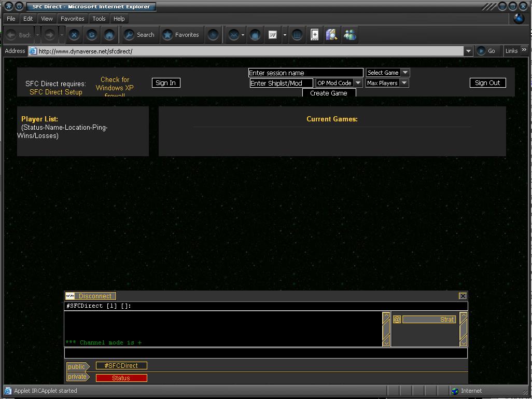Image resolution: width=532 pixels, height=399 pixels.
Task: Click the Stop button in browser toolbar
Action: [74, 35]
